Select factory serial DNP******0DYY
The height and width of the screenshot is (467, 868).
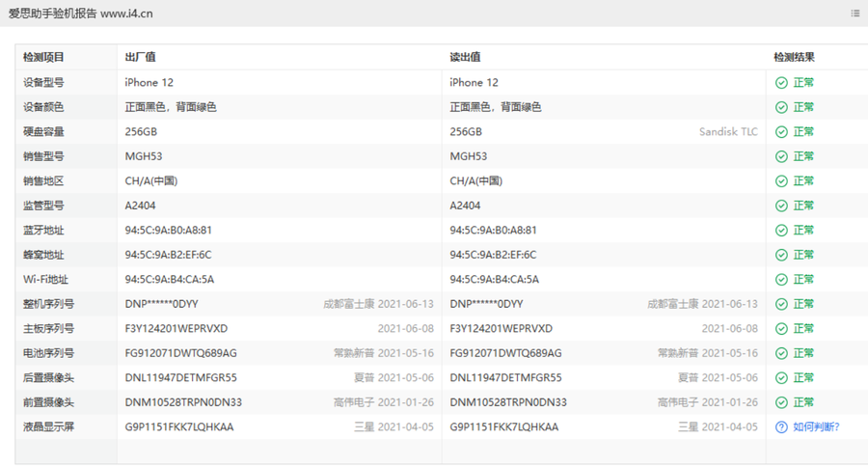click(161, 304)
